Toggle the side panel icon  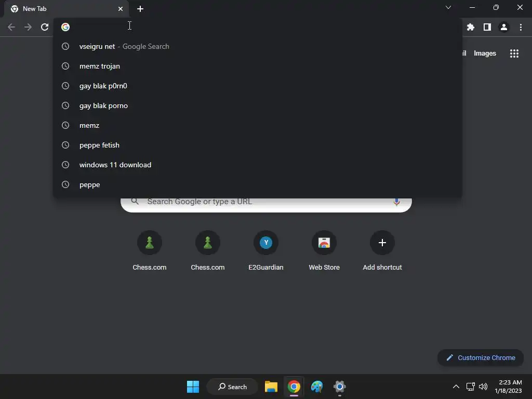coord(487,27)
